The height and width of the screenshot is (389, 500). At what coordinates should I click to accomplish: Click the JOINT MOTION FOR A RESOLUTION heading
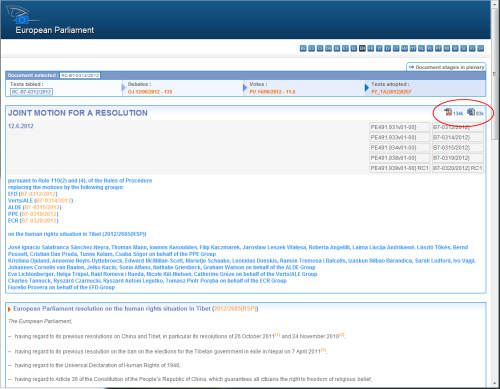pos(78,113)
